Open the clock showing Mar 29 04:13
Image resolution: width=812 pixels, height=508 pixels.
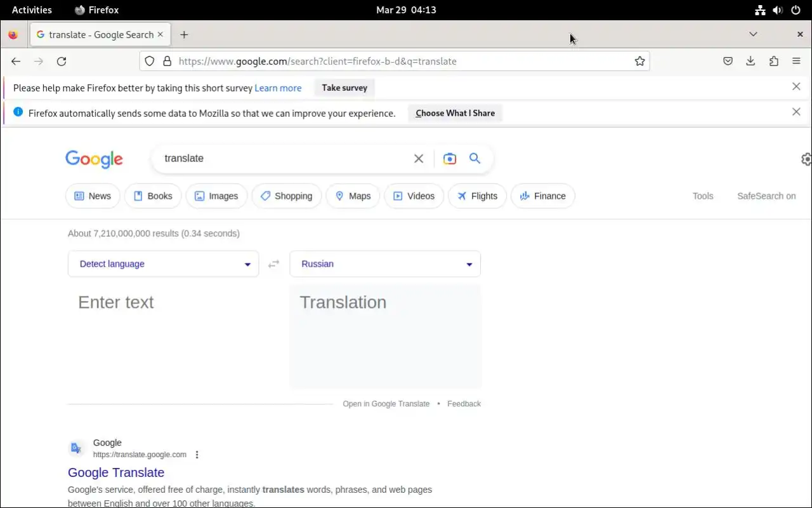(x=406, y=10)
